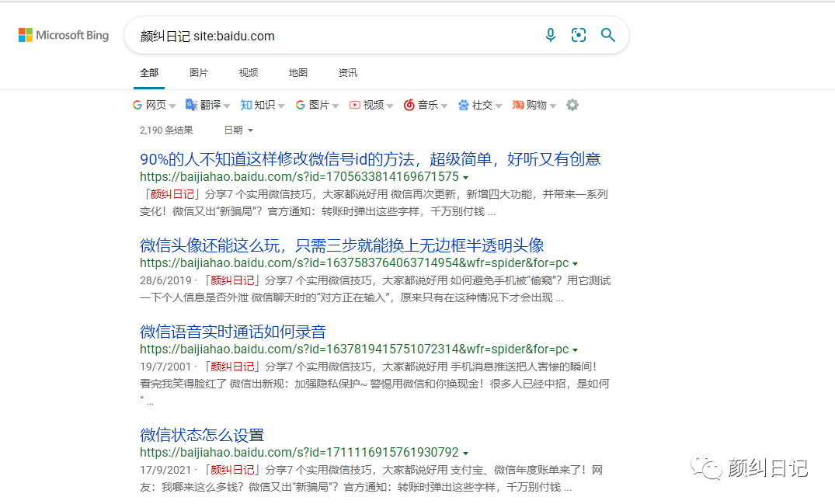This screenshot has width=835, height=504.
Task: Switch to the 图片 tab
Action: point(199,72)
